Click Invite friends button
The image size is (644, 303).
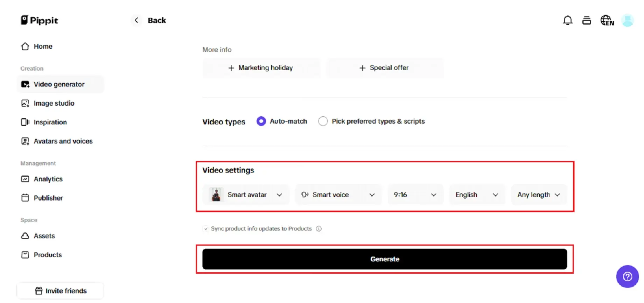point(60,291)
